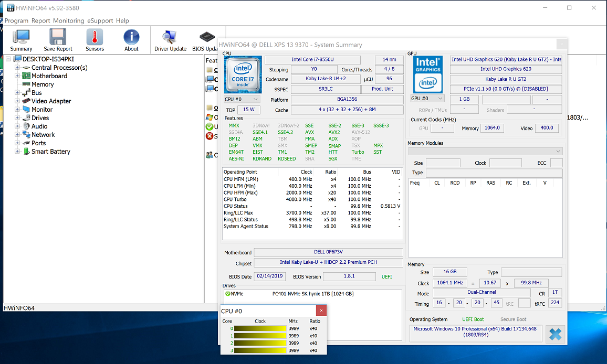Select the Network icon in the tree
Viewport: 607px width, 364px height.
[x=26, y=135]
